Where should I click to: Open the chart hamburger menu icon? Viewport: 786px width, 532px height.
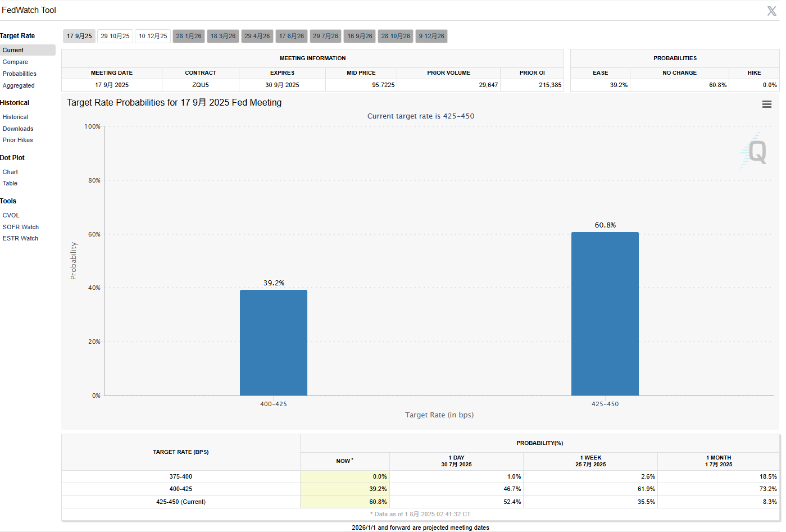click(x=766, y=104)
